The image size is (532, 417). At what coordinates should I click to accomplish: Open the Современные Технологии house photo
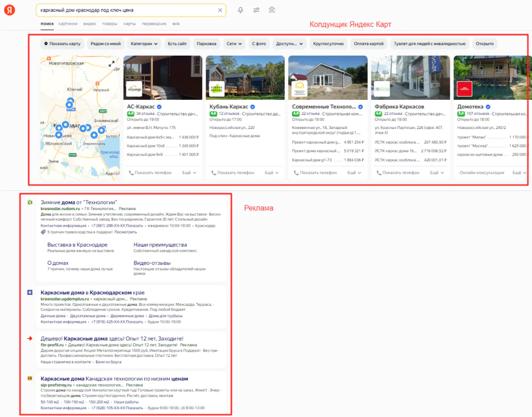coord(328,77)
